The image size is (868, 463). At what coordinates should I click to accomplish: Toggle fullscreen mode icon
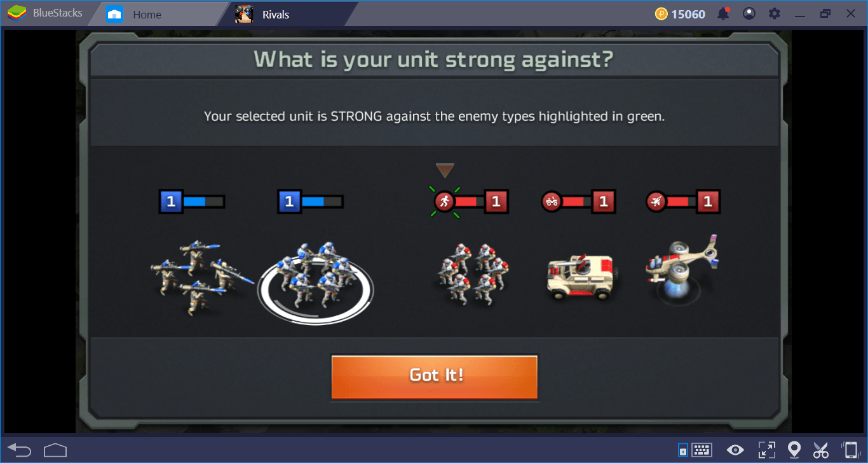766,450
